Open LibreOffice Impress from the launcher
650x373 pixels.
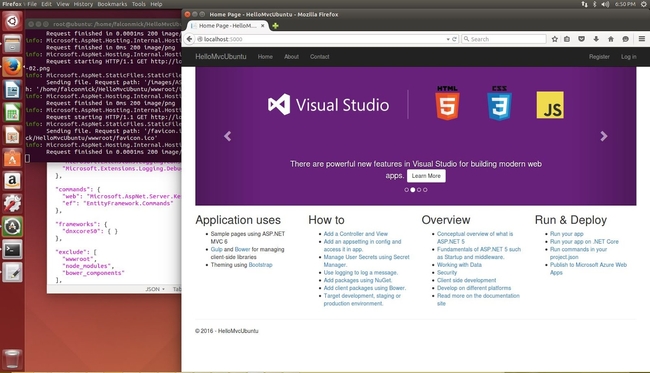point(12,135)
